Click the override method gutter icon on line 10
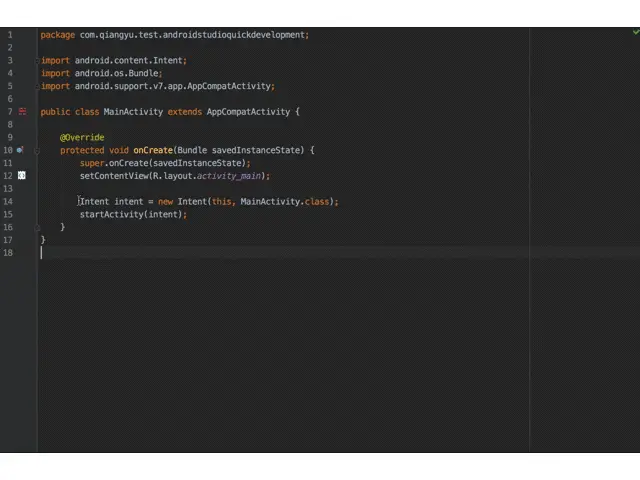 [20, 150]
